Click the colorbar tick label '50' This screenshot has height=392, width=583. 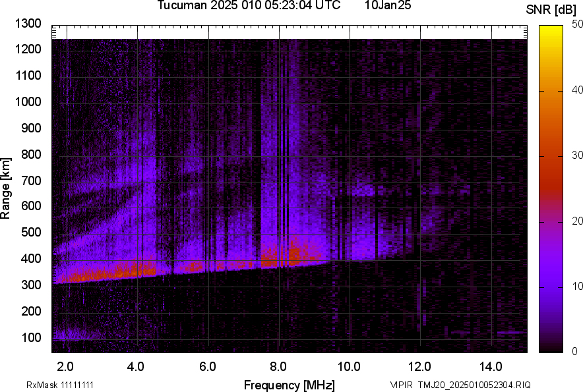(x=577, y=24)
